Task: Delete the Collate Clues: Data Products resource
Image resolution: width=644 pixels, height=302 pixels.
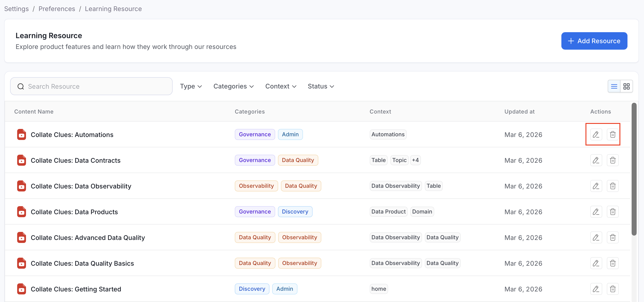Action: click(613, 212)
